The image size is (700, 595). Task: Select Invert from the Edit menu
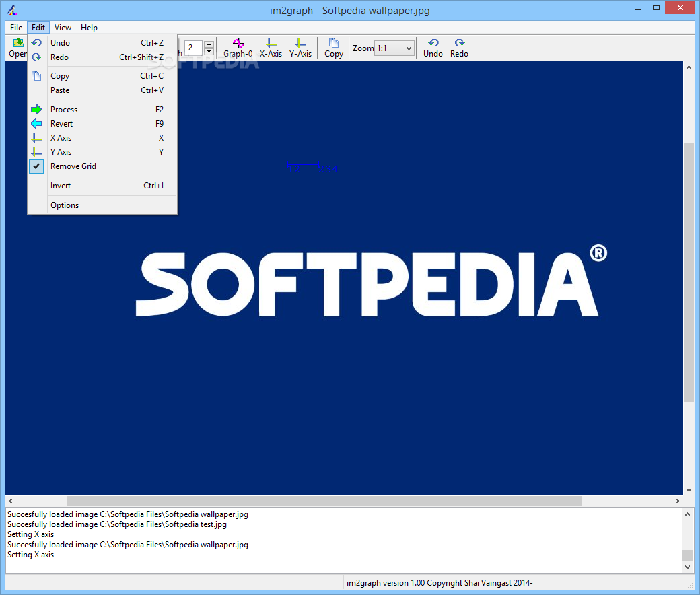click(x=102, y=186)
